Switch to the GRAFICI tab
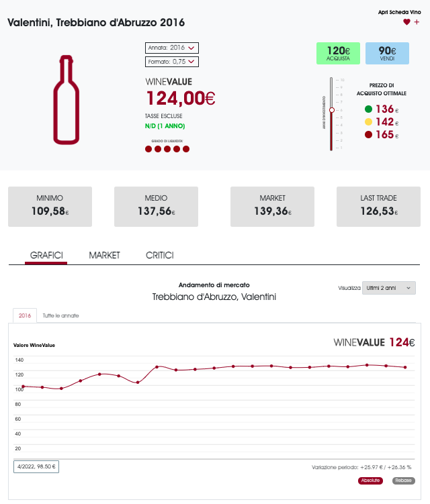The height and width of the screenshot is (504, 430). coord(46,255)
